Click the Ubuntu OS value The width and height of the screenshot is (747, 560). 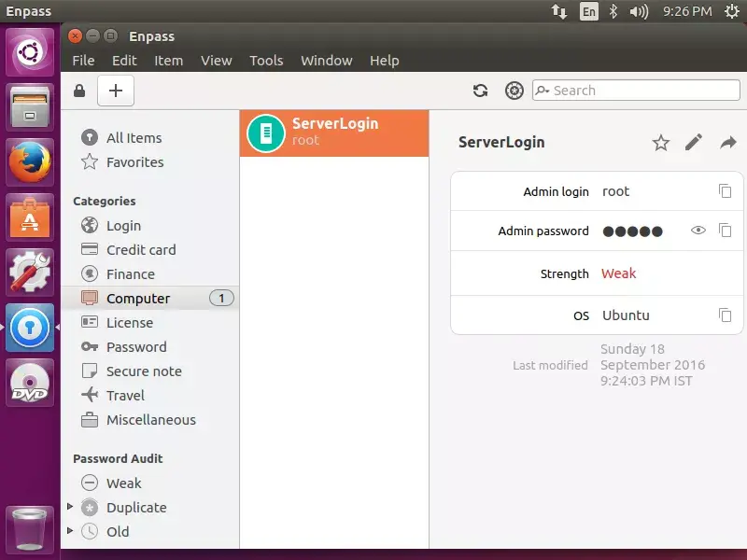626,315
